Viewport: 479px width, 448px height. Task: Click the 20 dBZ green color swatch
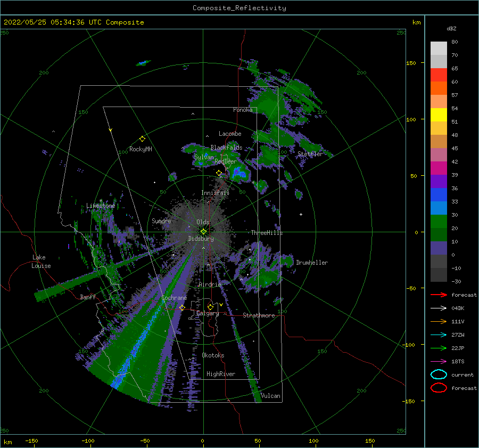[439, 222]
